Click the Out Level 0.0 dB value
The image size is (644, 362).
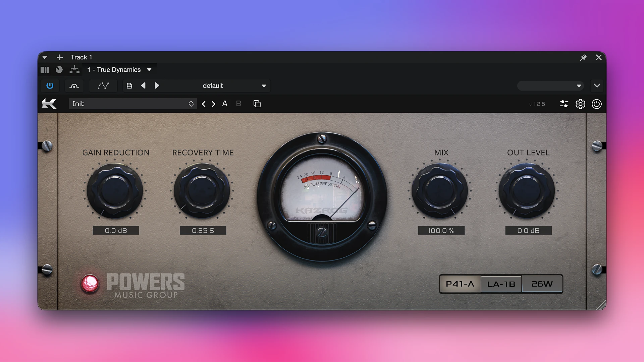tap(529, 231)
